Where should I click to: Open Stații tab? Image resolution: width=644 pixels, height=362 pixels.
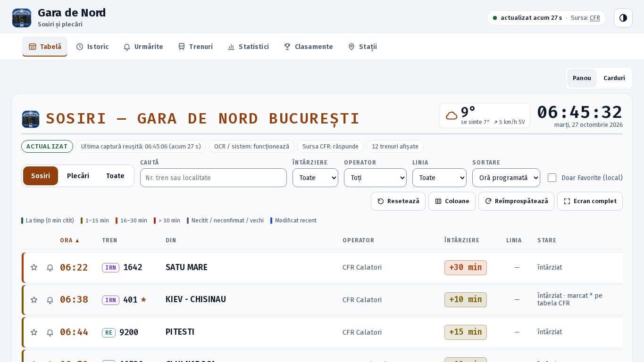point(362,47)
